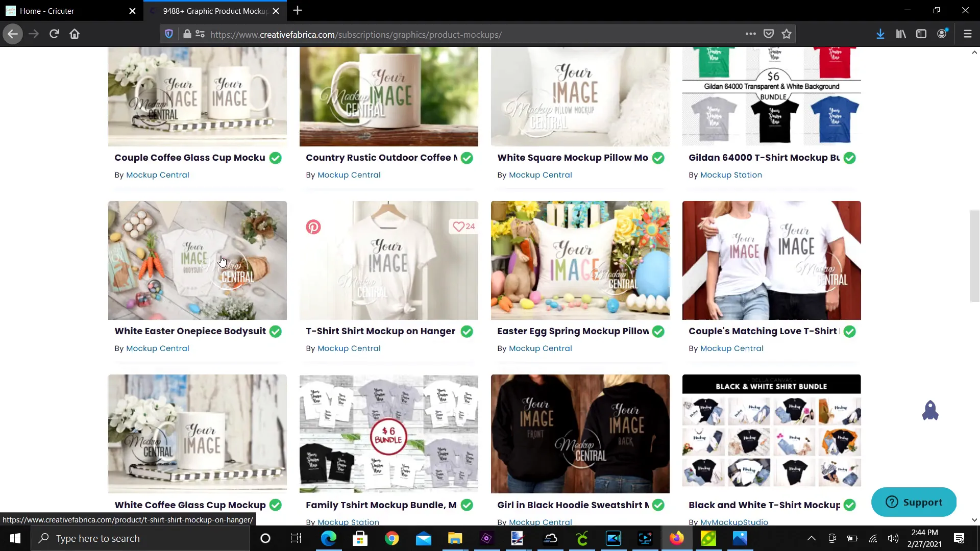This screenshot has height=551, width=980.
Task: Favorite the T-Shirt mockup with the heart
Action: tap(458, 226)
